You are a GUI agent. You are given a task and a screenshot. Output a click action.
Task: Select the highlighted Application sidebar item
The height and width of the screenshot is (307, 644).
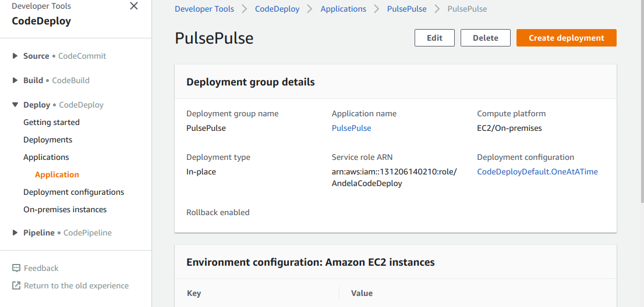coord(56,174)
